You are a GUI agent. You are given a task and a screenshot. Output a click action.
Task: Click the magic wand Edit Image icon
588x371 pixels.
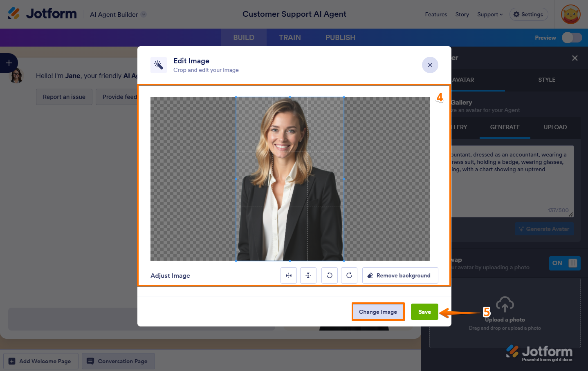159,65
